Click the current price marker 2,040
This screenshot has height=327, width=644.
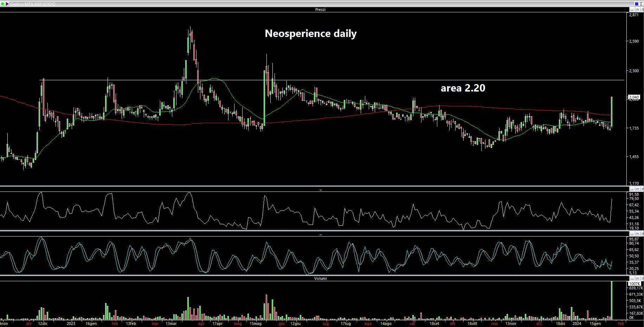click(634, 97)
